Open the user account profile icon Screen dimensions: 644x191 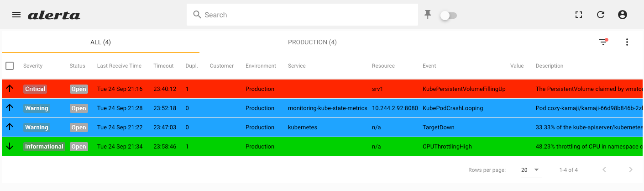click(623, 15)
